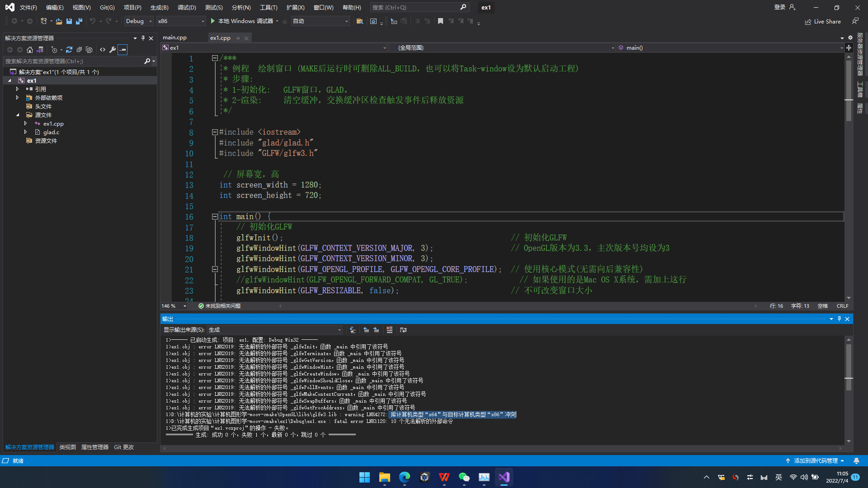
Task: Toggle auto-hide pin on output panel
Action: pos(839,319)
